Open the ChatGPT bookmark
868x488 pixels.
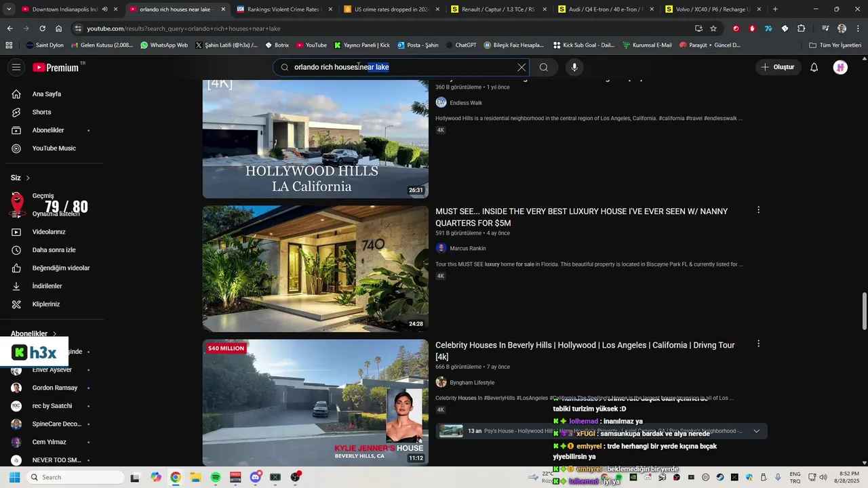pyautogui.click(x=460, y=45)
